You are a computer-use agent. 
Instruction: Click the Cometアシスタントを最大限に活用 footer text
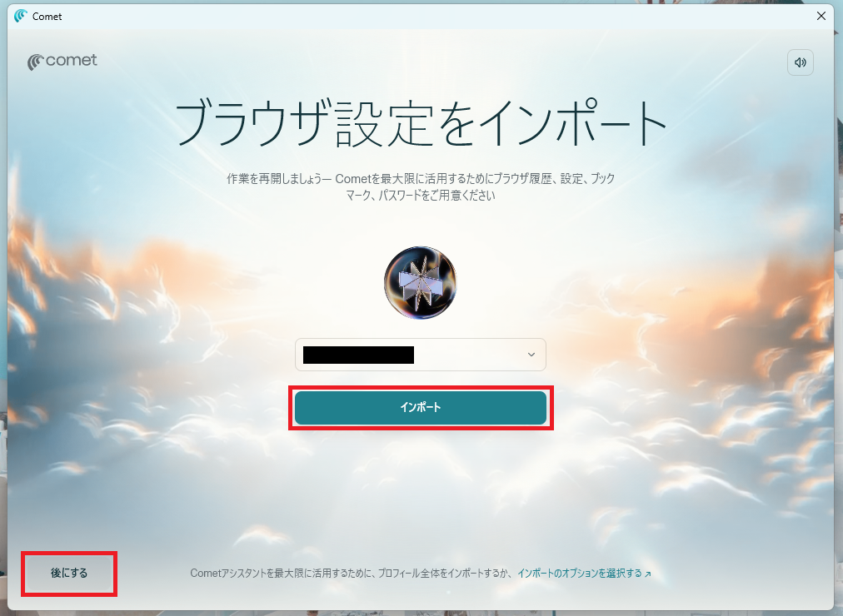coord(351,573)
